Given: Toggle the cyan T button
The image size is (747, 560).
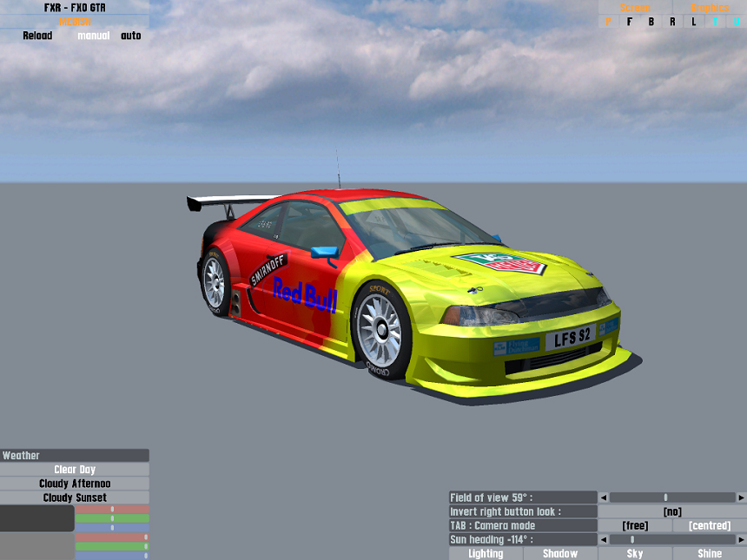Looking at the screenshot, I should coord(715,22).
